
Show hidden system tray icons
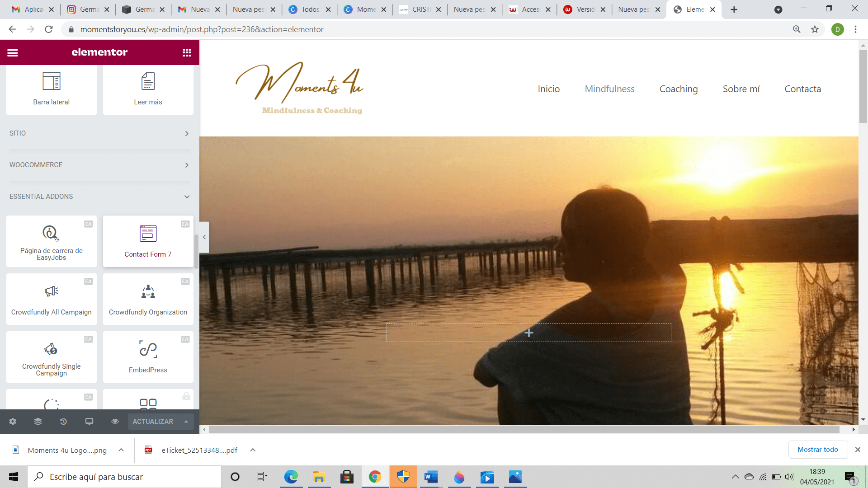point(735,477)
